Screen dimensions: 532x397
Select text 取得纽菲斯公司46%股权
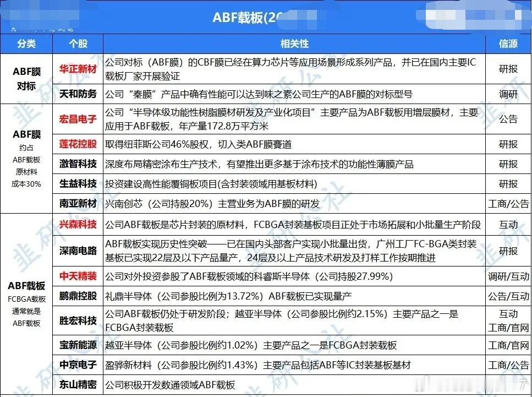coord(156,144)
